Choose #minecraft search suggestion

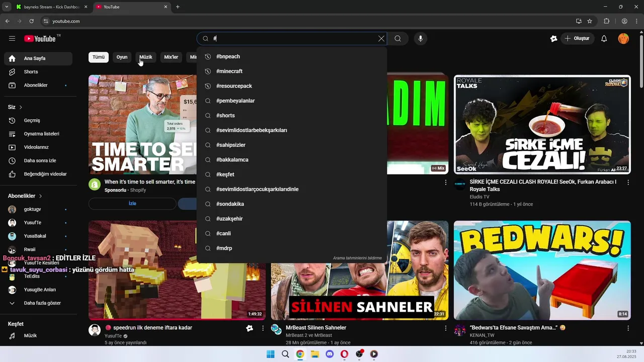click(x=292, y=71)
